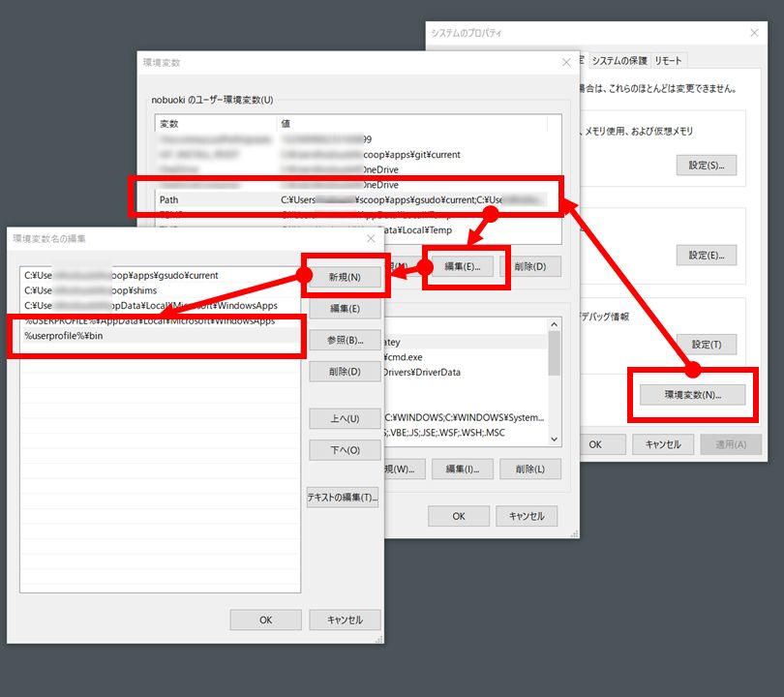Click 設定(T) for startup and recovery
The height and width of the screenshot is (697, 784).
click(x=709, y=344)
